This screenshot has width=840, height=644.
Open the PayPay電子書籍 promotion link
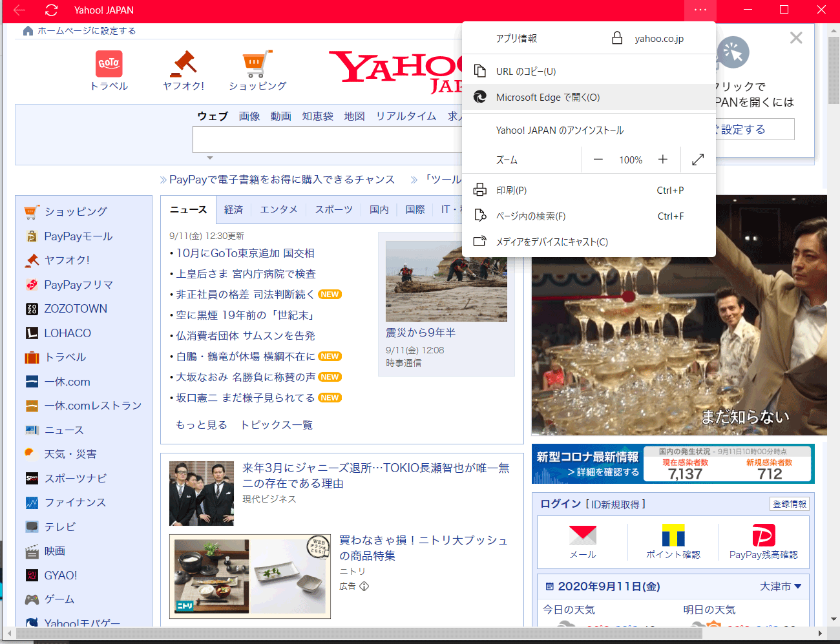point(282,180)
